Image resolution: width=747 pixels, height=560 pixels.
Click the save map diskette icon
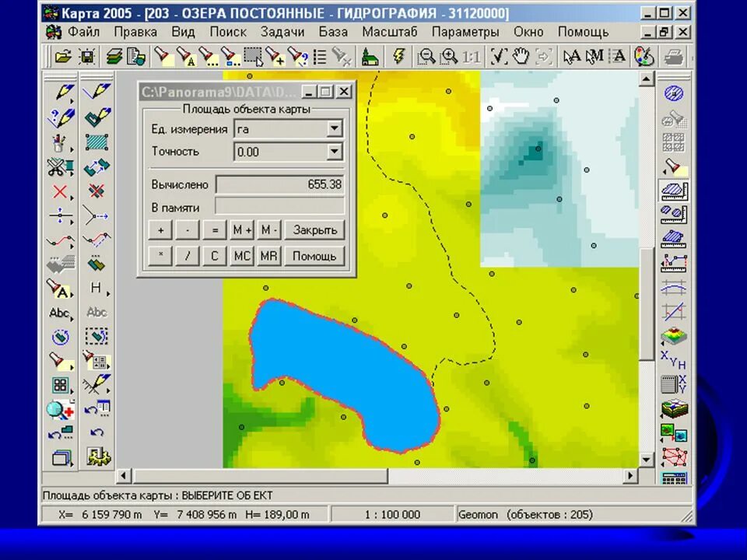86,57
